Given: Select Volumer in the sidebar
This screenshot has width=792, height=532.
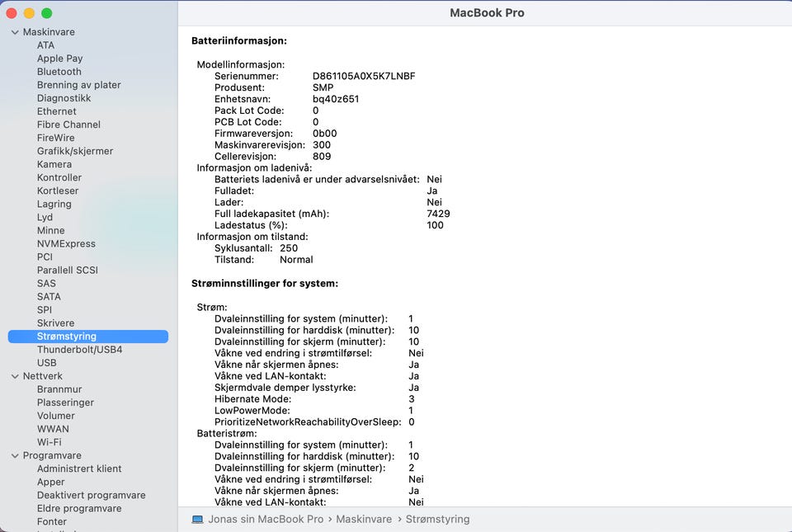Looking at the screenshot, I should click(x=55, y=416).
